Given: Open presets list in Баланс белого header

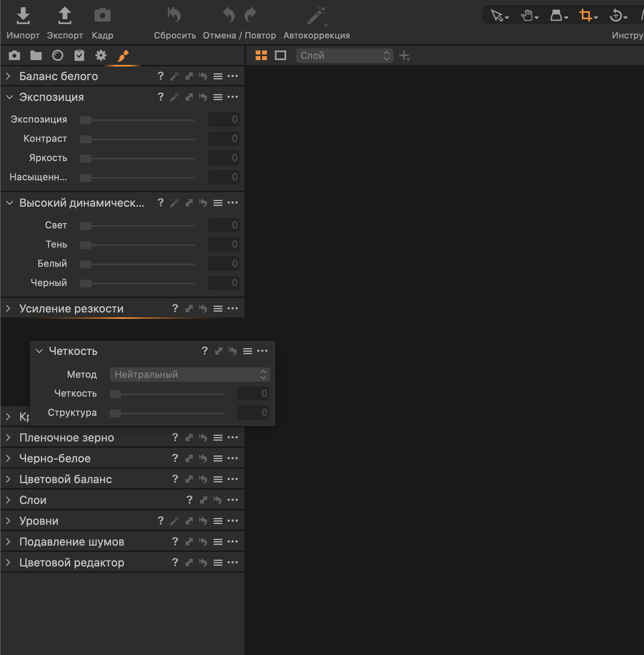Looking at the screenshot, I should click(218, 76).
